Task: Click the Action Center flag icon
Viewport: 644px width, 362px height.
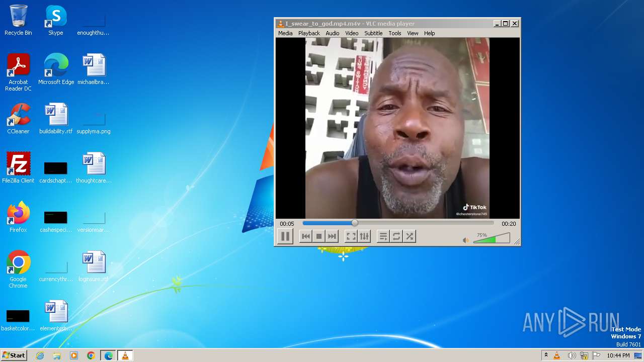Action: pos(596,355)
